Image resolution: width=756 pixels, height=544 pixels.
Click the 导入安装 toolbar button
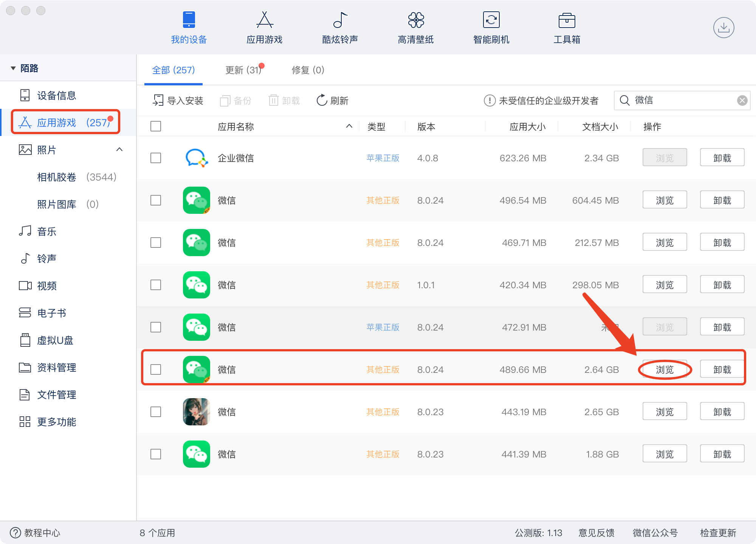pos(178,100)
